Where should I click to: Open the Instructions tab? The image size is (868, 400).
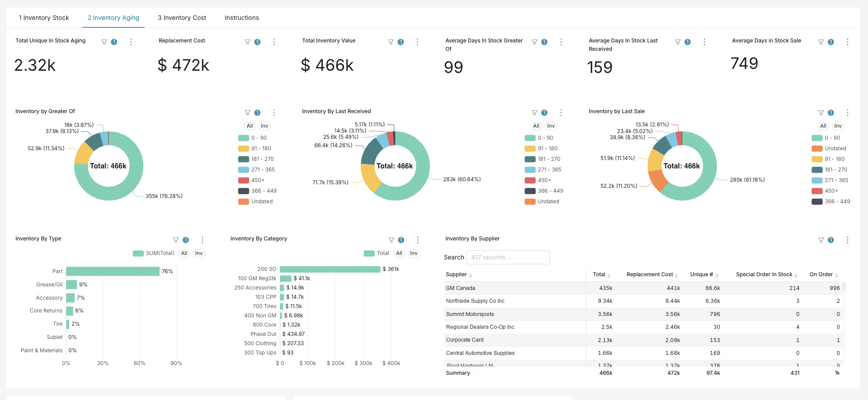[242, 18]
